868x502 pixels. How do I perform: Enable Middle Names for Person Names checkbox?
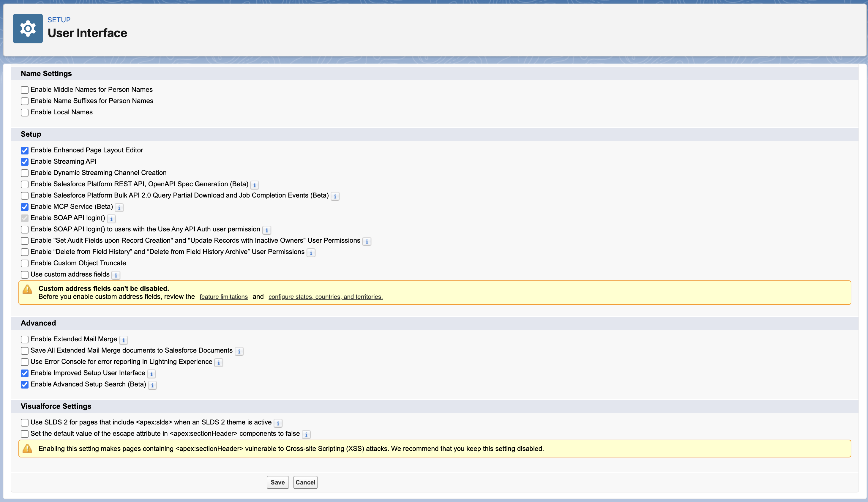[24, 90]
